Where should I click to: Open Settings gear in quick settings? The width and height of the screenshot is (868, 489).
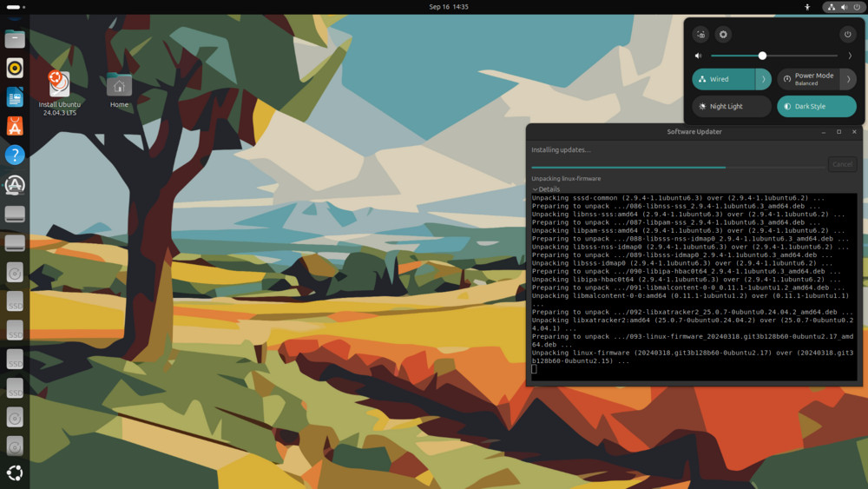click(723, 35)
